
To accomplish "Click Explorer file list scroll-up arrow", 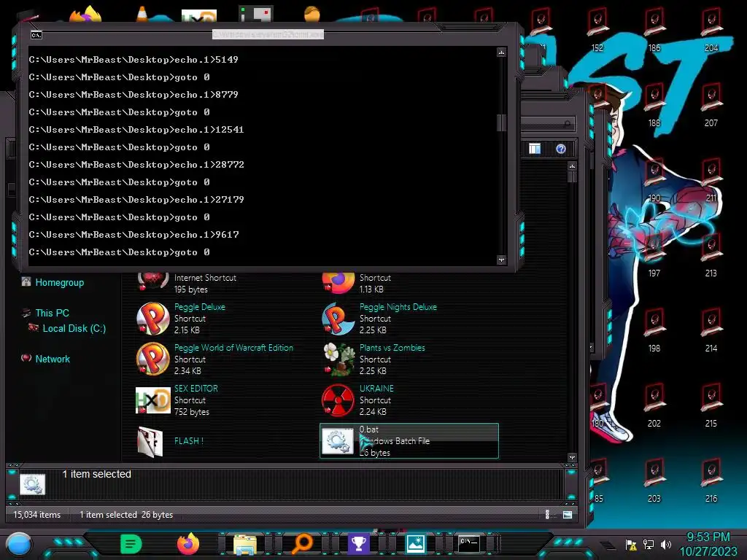I will (572, 166).
